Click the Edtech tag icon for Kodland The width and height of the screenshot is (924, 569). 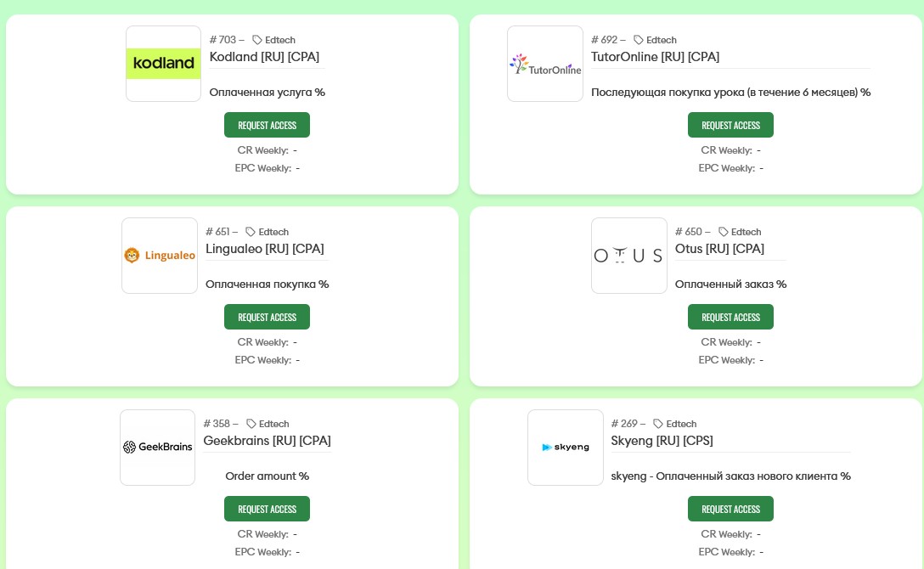pos(257,40)
